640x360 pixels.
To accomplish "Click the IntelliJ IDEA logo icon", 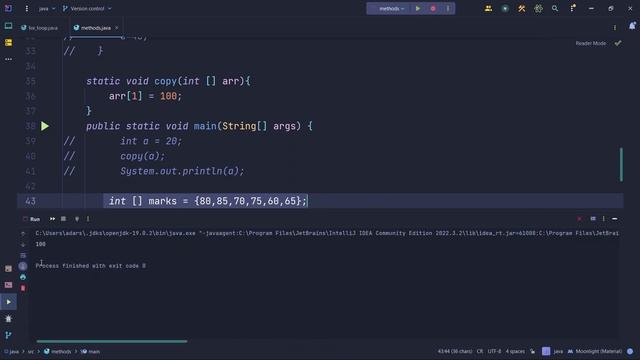I will coord(8,8).
